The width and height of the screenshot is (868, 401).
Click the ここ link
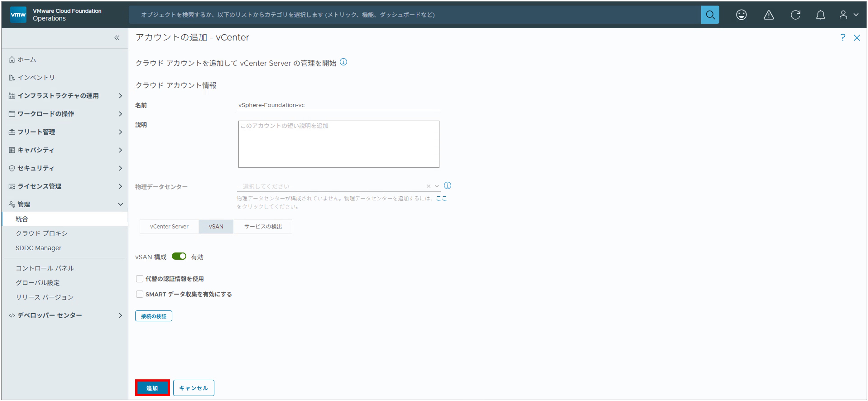point(441,199)
